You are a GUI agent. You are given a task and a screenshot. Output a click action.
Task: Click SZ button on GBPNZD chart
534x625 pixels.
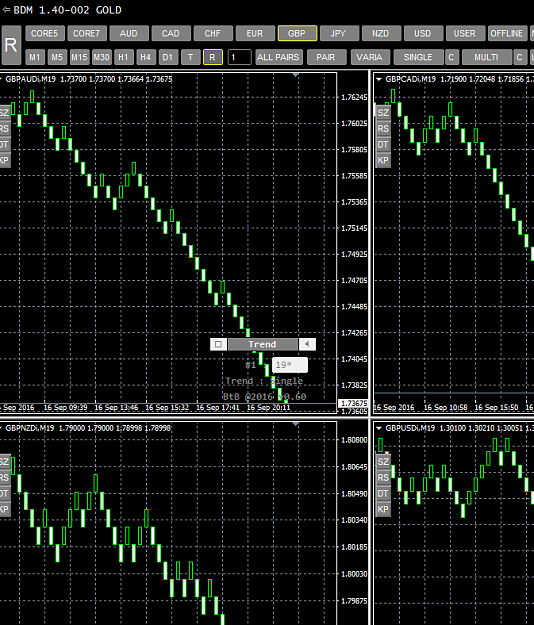tap(5, 462)
